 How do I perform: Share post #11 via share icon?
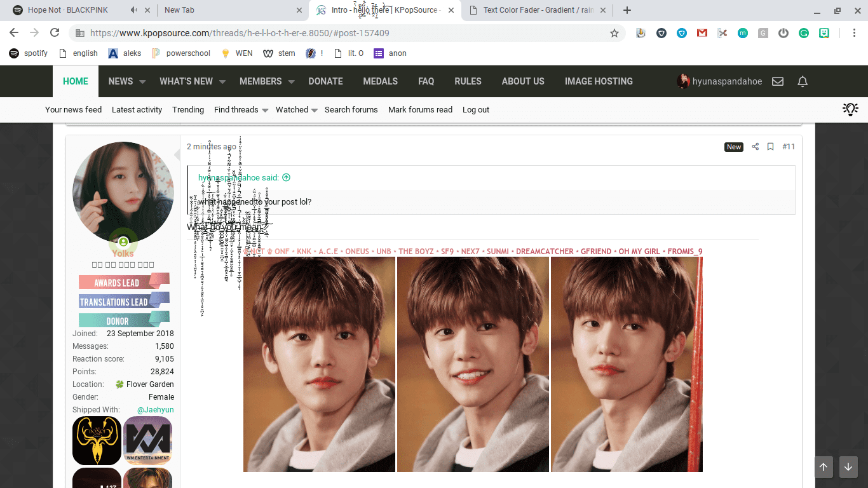(756, 147)
